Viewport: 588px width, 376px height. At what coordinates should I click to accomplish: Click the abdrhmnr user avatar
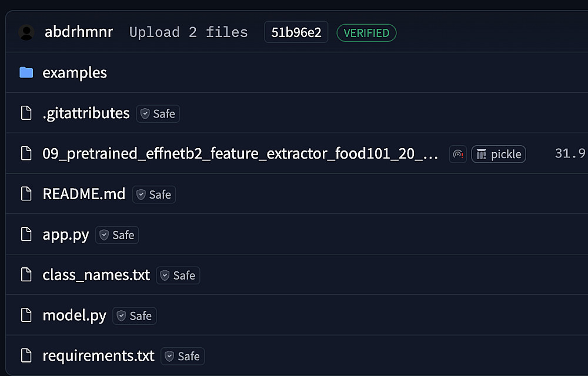(26, 32)
